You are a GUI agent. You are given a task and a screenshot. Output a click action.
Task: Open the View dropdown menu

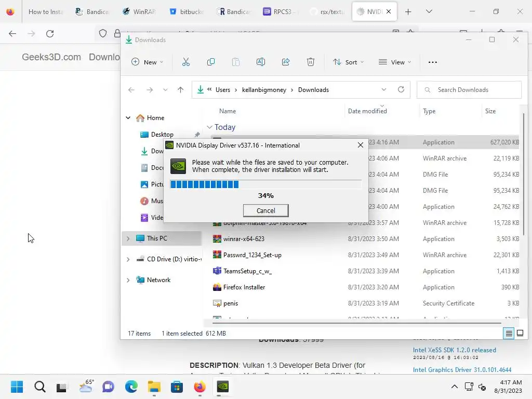[395, 62]
